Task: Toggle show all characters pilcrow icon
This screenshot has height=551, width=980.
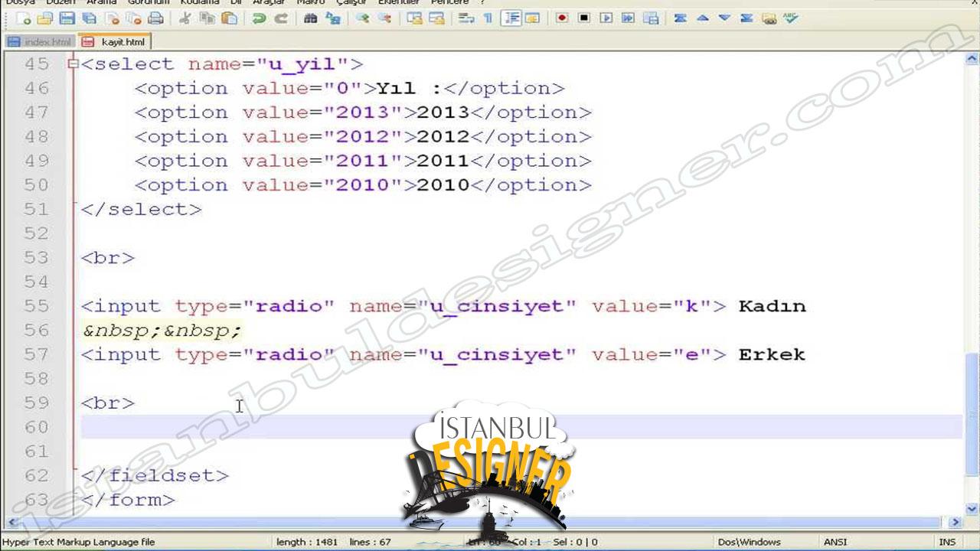Action: click(x=488, y=18)
